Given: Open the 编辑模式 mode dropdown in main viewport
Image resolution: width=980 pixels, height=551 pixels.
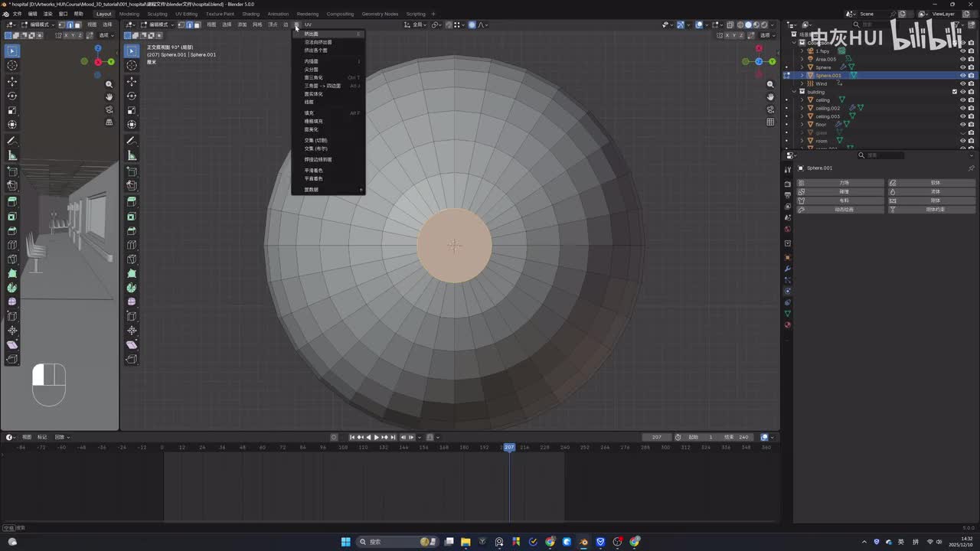Looking at the screenshot, I should tap(158, 24).
